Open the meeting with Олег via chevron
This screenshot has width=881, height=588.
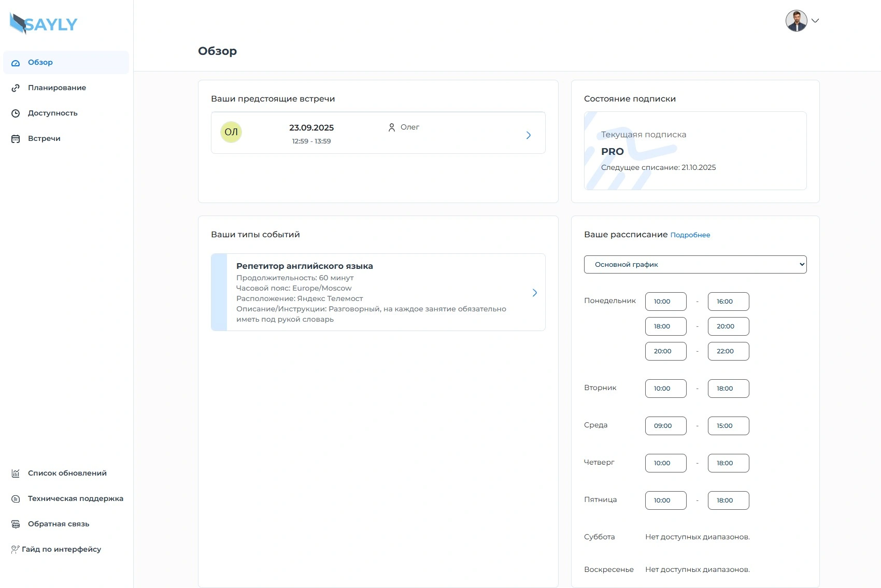[528, 135]
